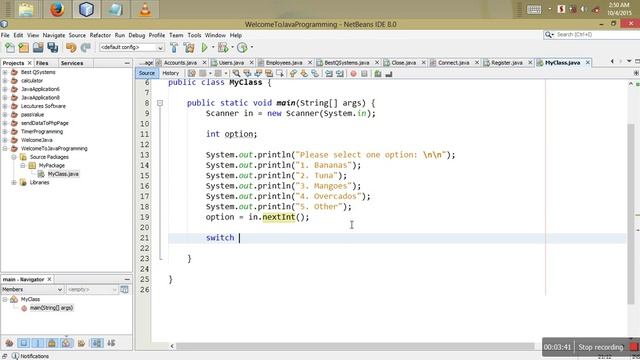This screenshot has width=640, height=360.
Task: Expand the Best QSystems project node
Action: pyautogui.click(x=5, y=72)
